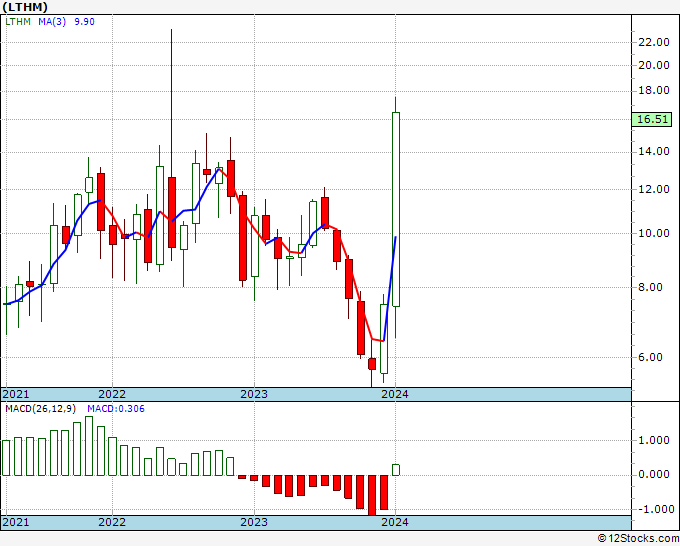Click the small green MACD bar at 2024
Viewport: 680px width, 546px height.
(396, 470)
